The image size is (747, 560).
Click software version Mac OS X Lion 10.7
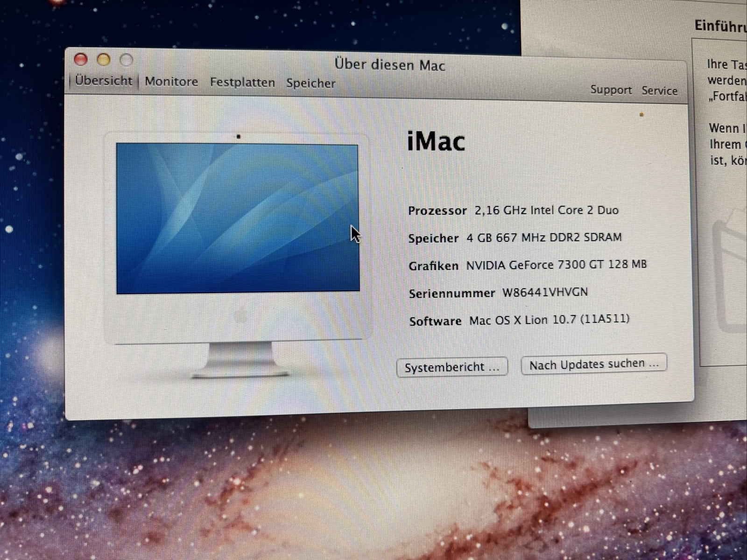click(522, 320)
